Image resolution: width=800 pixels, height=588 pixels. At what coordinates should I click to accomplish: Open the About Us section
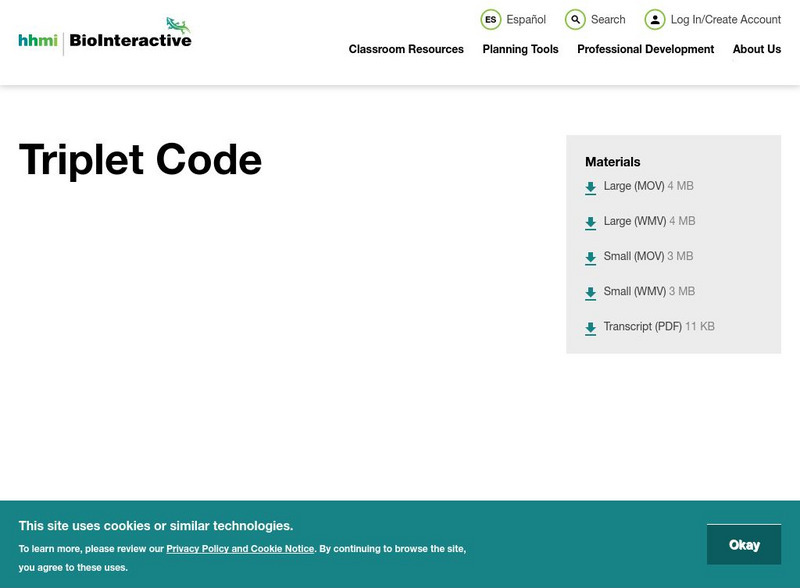(x=757, y=49)
